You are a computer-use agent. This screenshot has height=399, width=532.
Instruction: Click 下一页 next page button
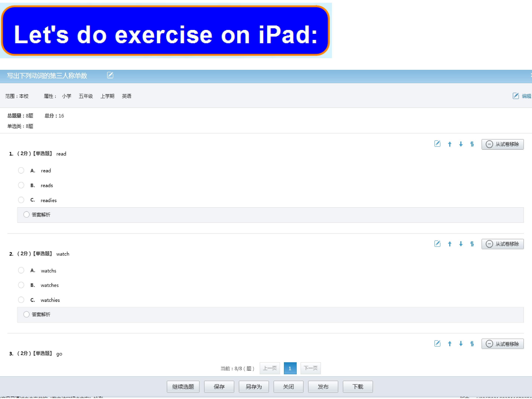click(311, 368)
